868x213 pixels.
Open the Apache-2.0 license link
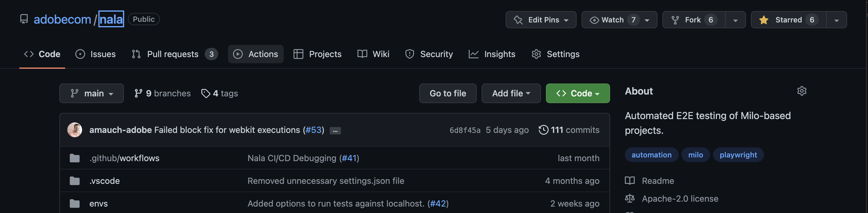672,199
